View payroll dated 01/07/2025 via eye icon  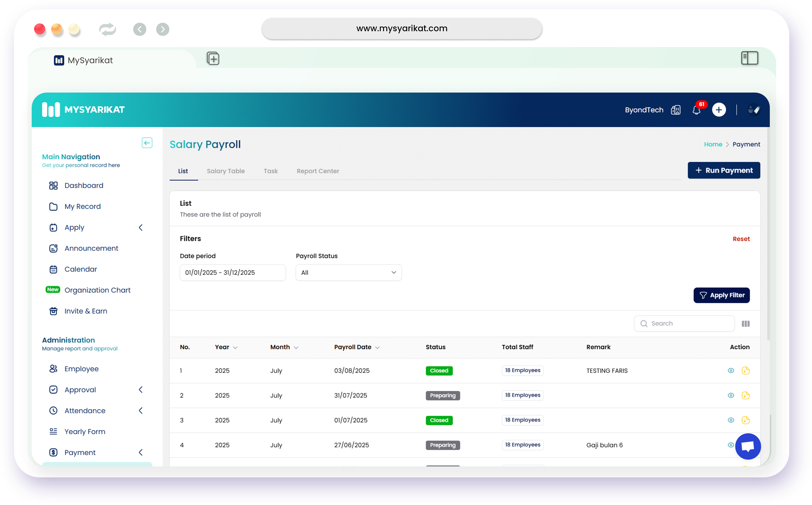click(x=730, y=420)
